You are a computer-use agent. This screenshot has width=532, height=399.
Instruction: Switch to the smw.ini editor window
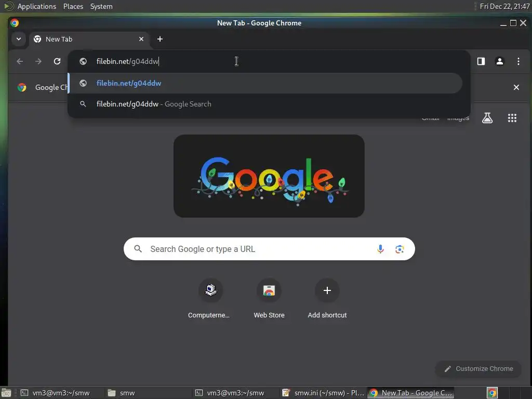point(323,393)
